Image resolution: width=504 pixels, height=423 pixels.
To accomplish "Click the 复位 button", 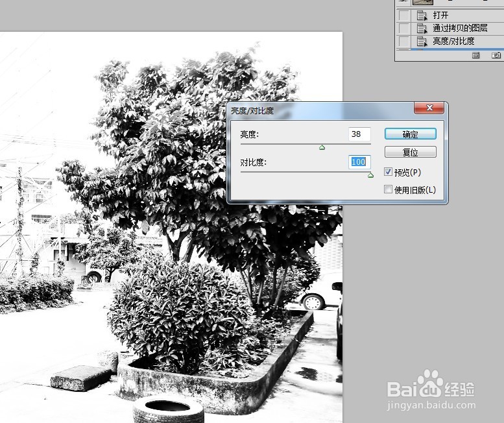I will point(410,152).
